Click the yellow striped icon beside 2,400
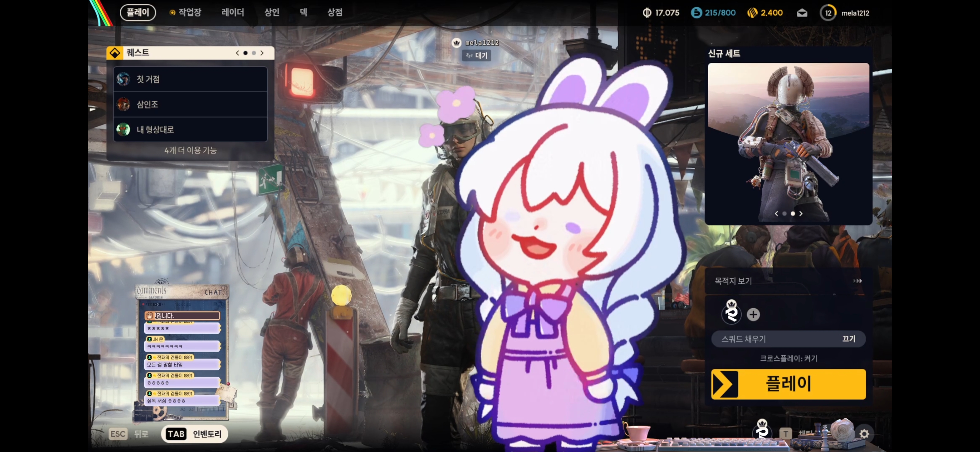Viewport: 980px width, 452px height. [x=752, y=13]
